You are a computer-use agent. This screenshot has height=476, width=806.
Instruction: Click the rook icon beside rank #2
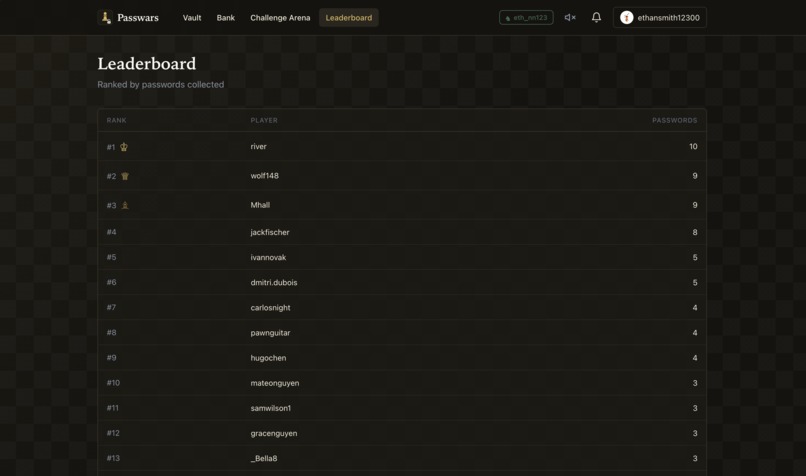125,176
